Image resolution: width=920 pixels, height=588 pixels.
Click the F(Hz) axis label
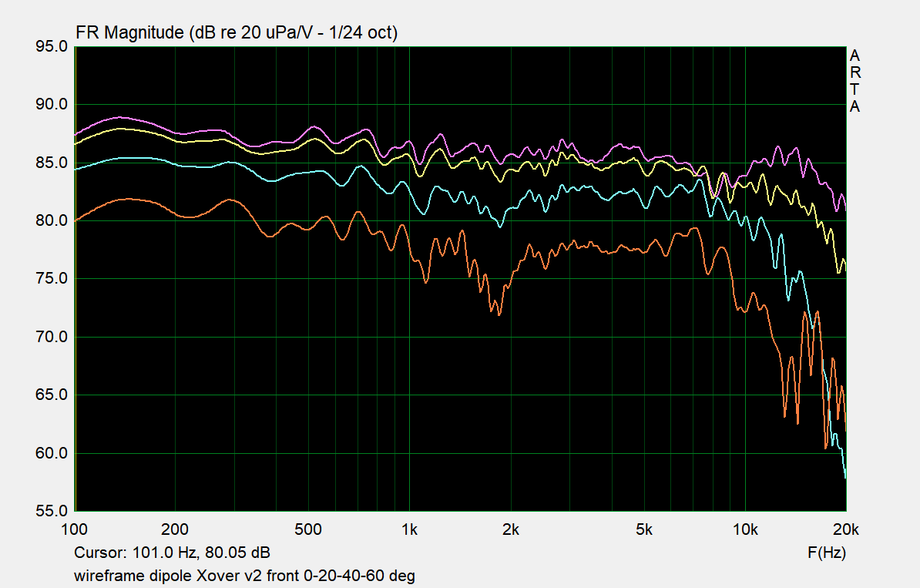827,553
